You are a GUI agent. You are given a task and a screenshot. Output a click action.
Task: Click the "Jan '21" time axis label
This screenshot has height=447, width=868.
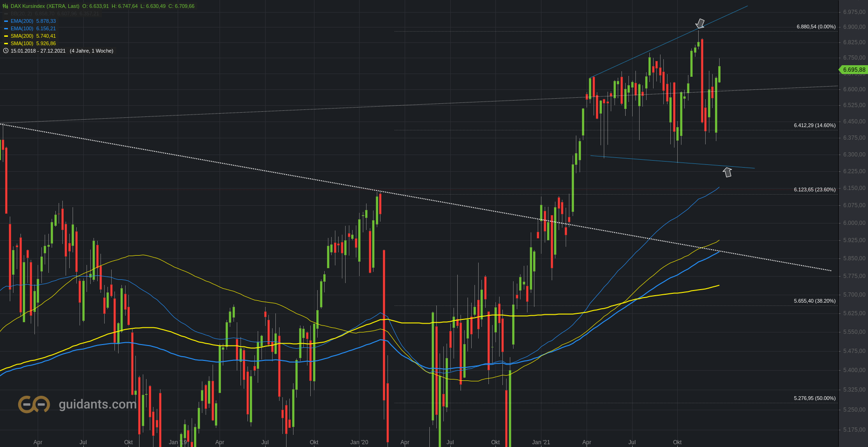click(541, 442)
